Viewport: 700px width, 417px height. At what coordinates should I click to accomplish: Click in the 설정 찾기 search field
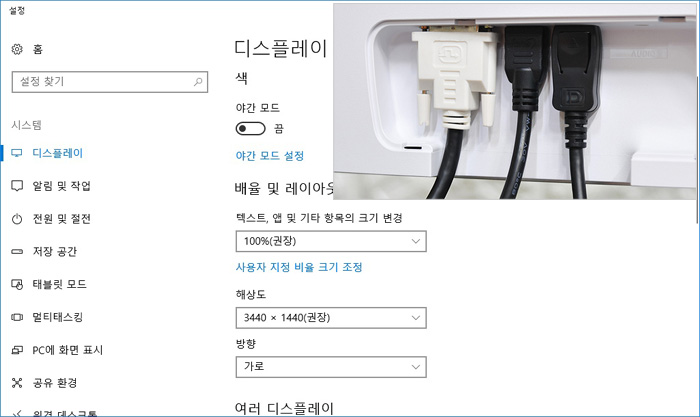click(x=110, y=82)
